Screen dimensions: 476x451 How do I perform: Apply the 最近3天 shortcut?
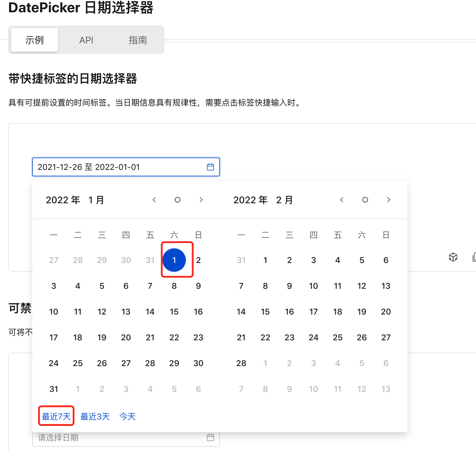coord(95,416)
